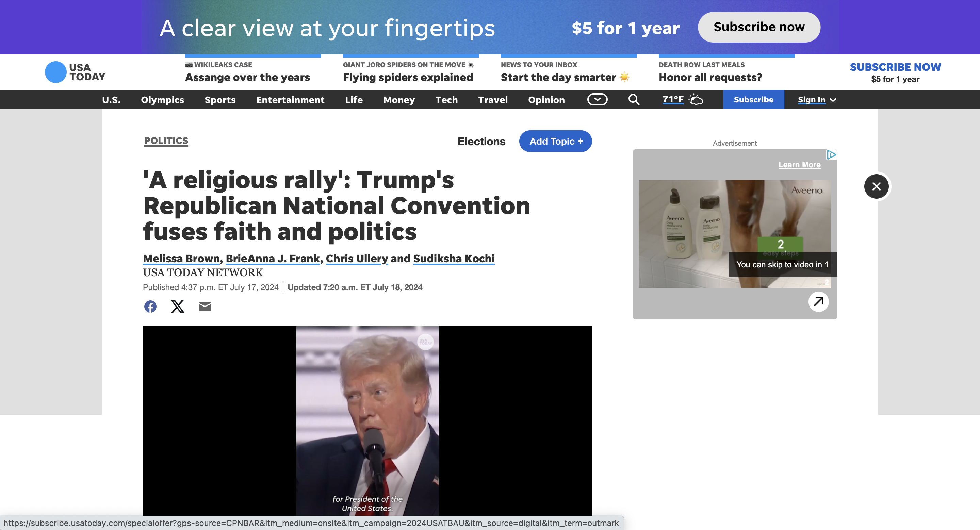980x530 pixels.
Task: Click the expand arrow on advertisement video
Action: (x=818, y=301)
